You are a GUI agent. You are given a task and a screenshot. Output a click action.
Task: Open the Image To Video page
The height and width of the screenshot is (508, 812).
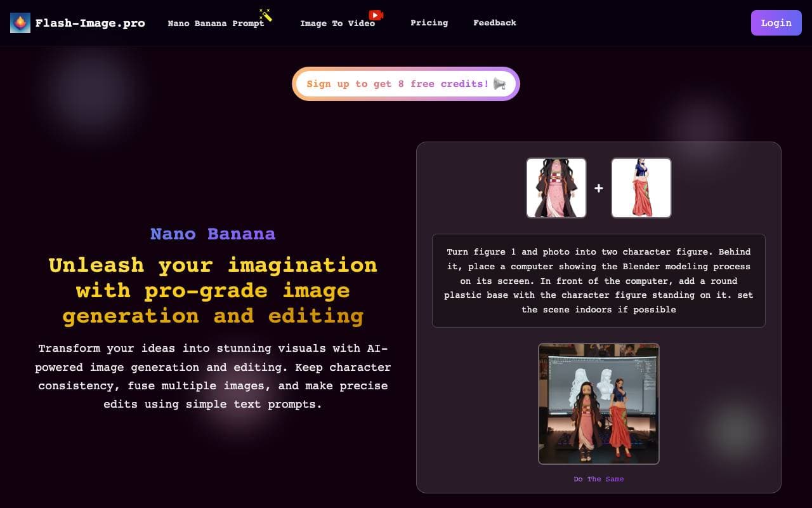pyautogui.click(x=337, y=23)
